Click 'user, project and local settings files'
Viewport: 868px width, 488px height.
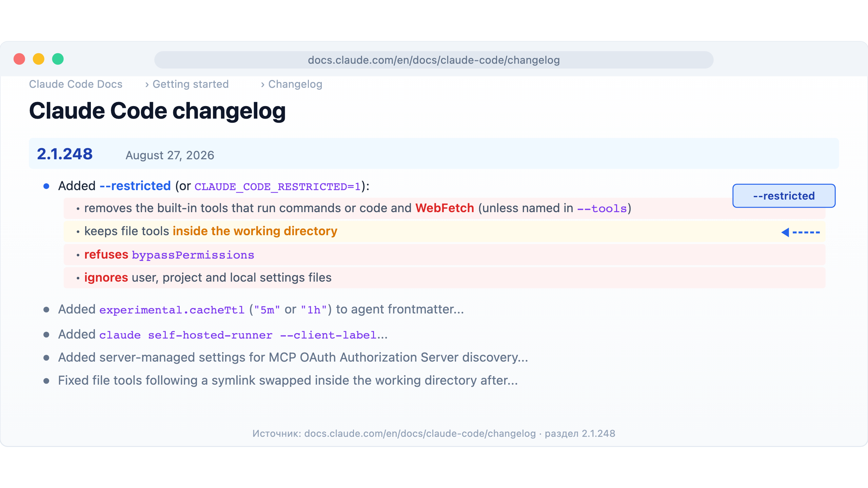(x=232, y=278)
